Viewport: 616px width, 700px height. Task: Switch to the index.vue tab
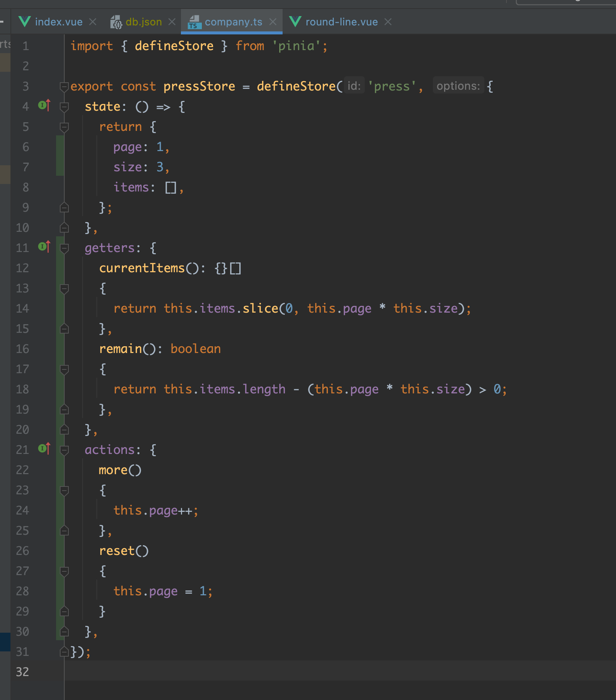click(59, 22)
